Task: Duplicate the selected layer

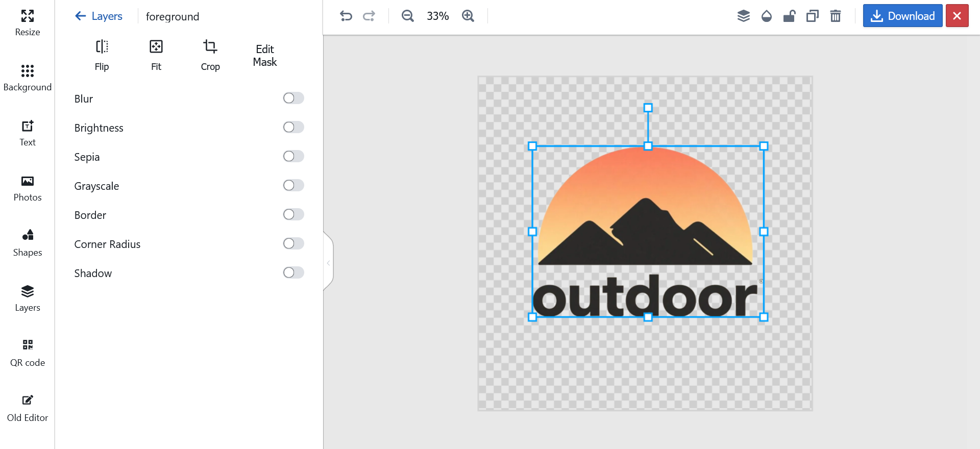Action: 812,16
